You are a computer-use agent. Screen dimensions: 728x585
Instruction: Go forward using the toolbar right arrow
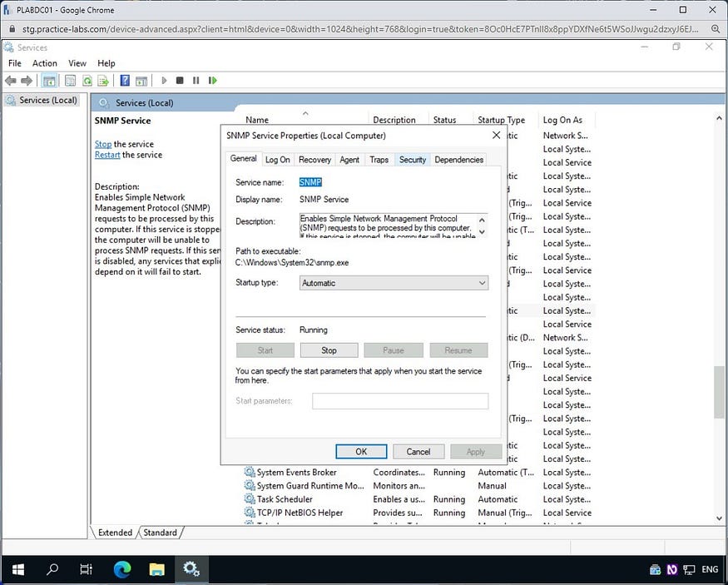27,81
